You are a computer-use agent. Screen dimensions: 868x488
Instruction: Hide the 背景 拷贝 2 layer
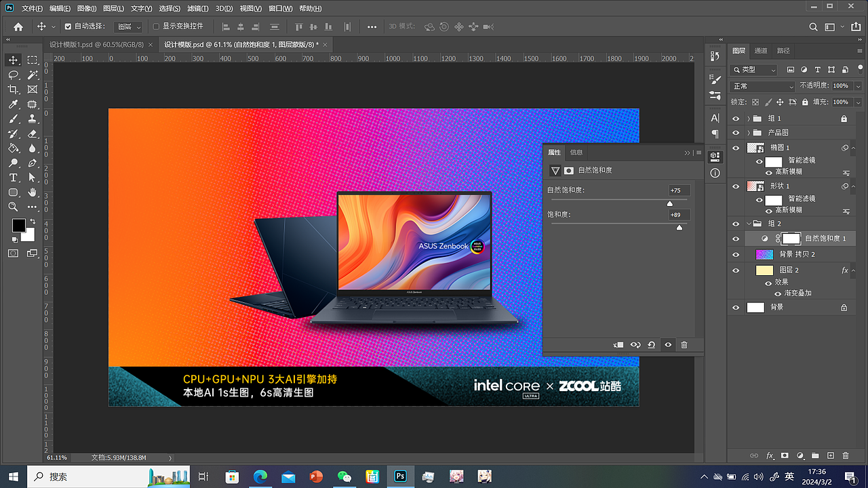736,254
